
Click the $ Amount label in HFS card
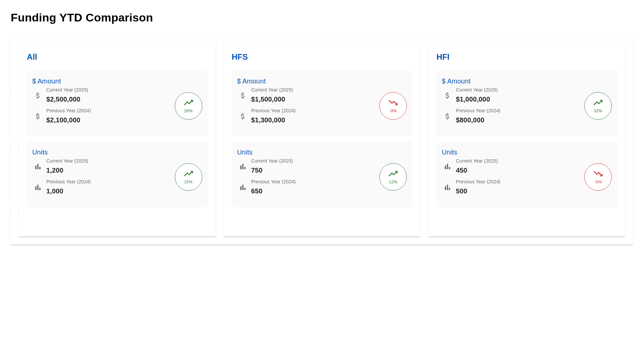[x=251, y=81]
